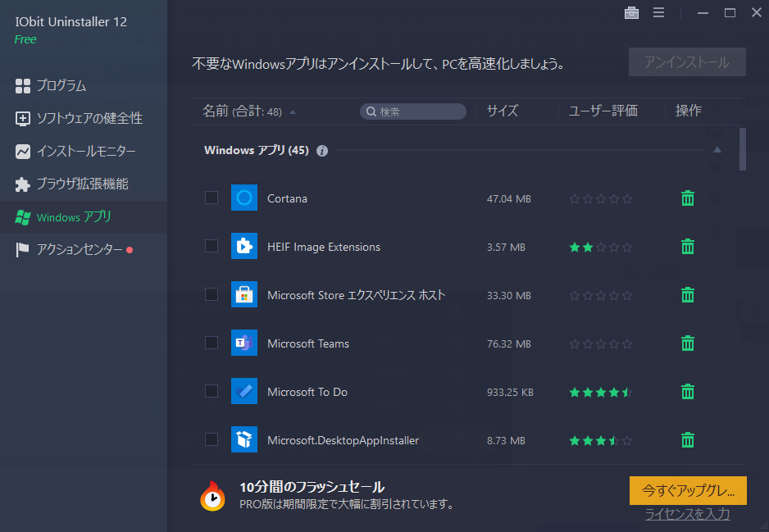This screenshot has height=532, width=769.
Task: Open the hamburger main menu
Action: [x=658, y=12]
